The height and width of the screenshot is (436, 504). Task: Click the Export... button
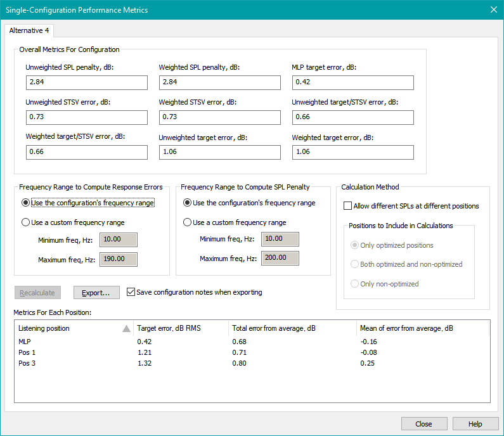tap(96, 293)
